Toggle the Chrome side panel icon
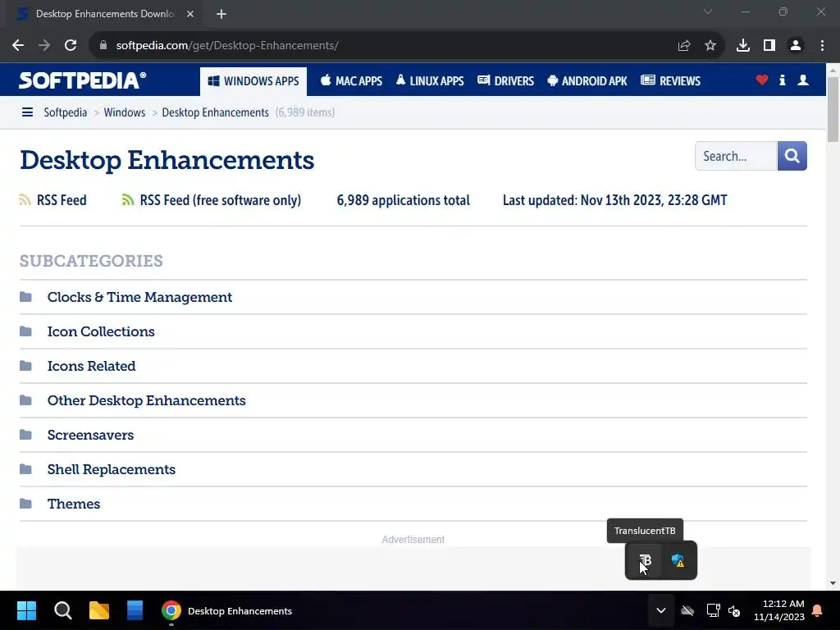840x630 pixels. click(769, 46)
